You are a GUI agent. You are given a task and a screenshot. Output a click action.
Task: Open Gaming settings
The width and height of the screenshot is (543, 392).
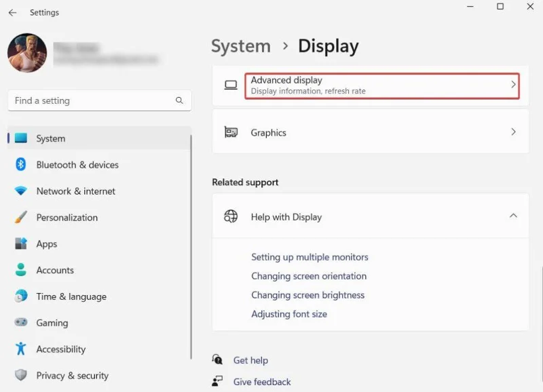[55, 323]
